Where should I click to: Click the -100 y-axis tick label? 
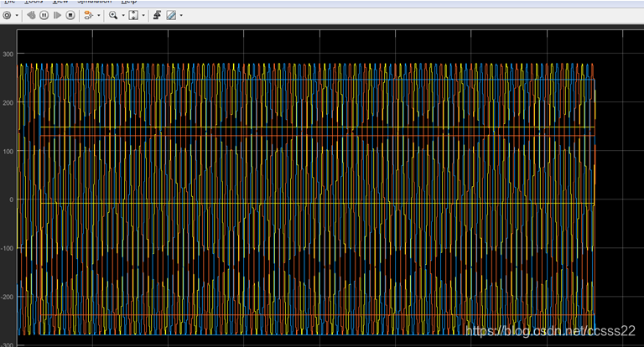click(x=7, y=248)
